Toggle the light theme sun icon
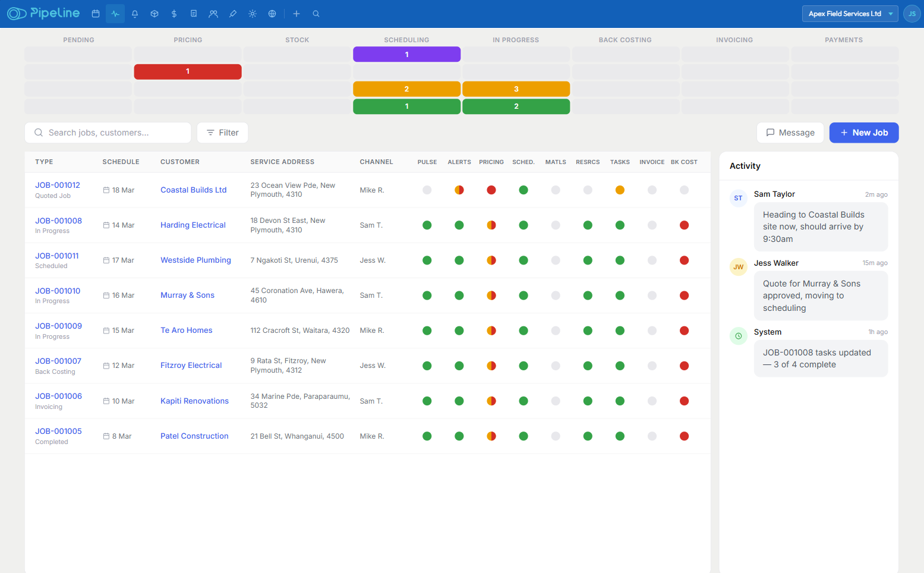This screenshot has height=573, width=924. [252, 13]
